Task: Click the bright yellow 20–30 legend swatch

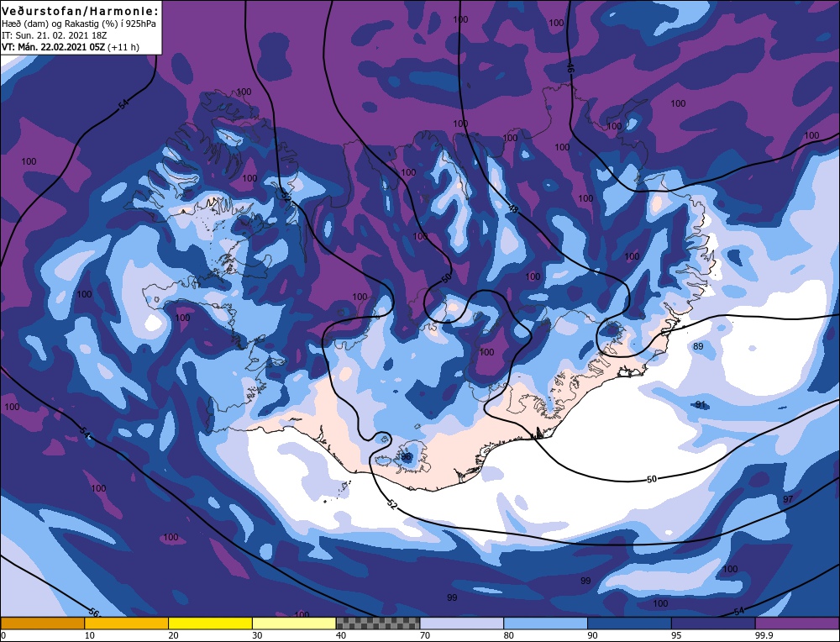Action: click(x=210, y=623)
